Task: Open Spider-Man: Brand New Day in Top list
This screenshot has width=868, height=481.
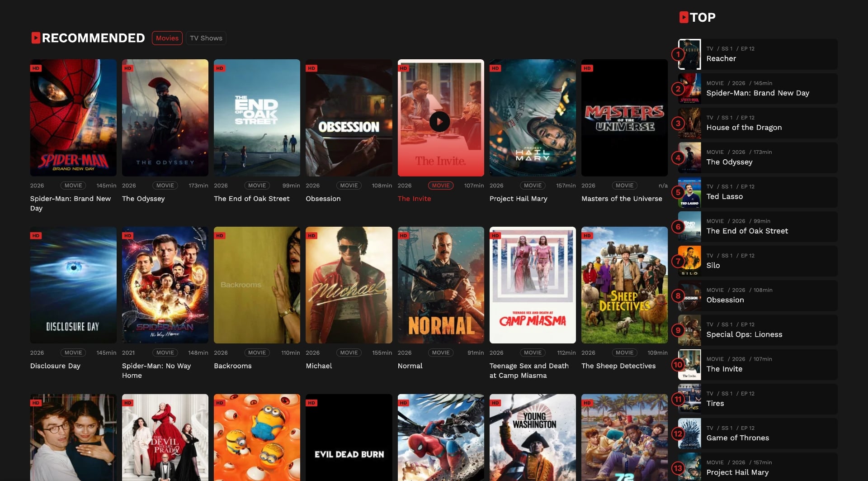Action: point(758,89)
